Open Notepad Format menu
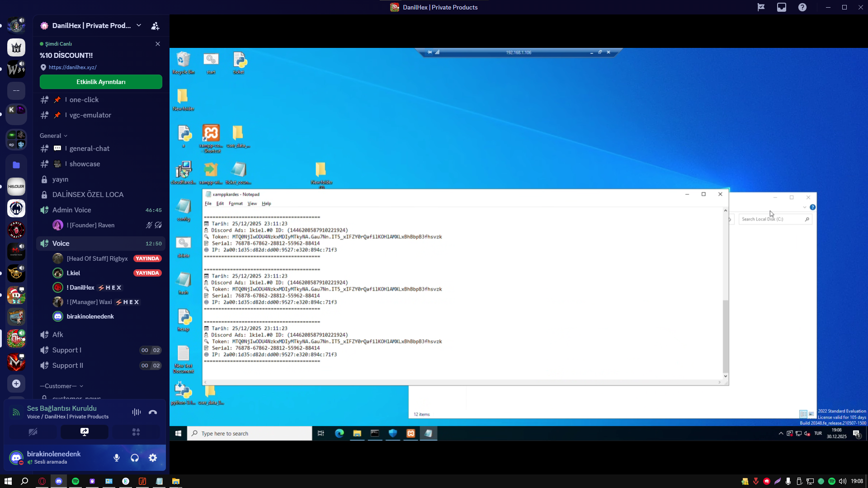This screenshot has width=868, height=488. [x=236, y=204]
